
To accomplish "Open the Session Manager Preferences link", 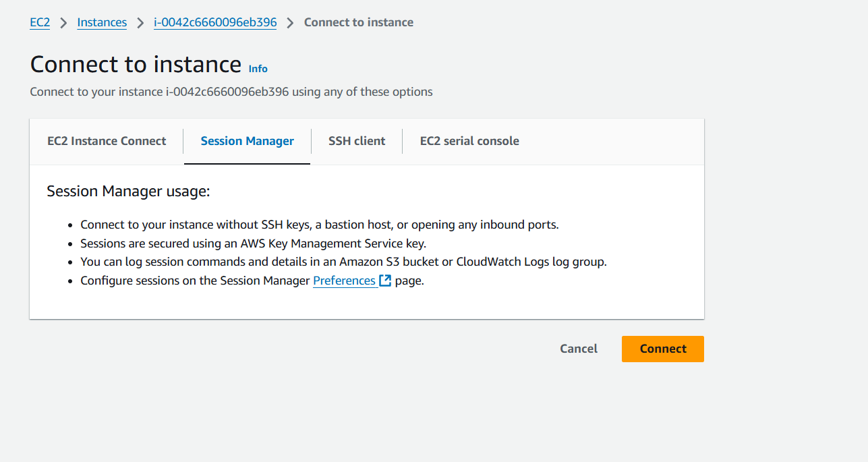I will 344,281.
